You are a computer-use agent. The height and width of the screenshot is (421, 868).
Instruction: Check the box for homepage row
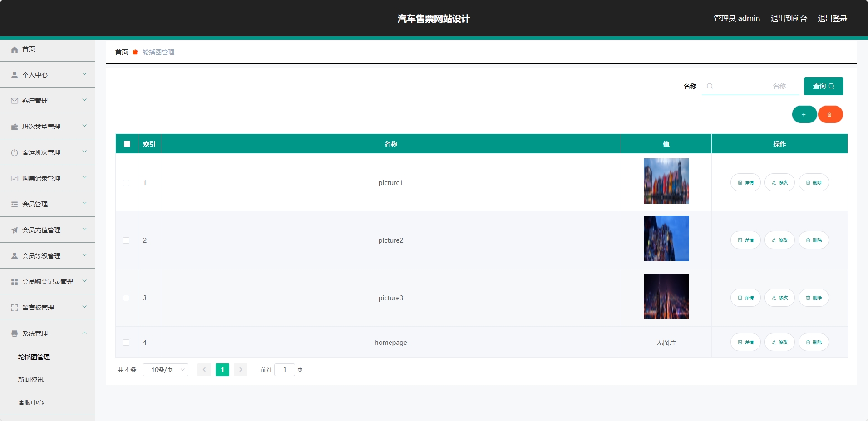126,343
